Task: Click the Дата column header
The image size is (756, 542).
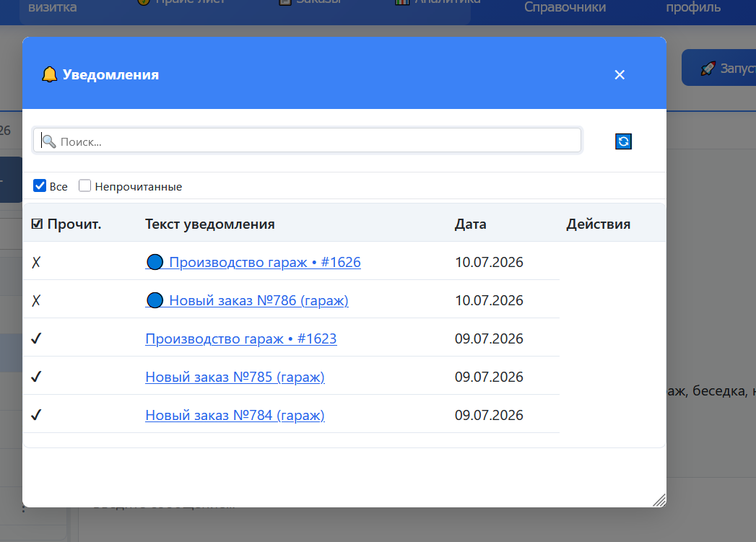Action: pyautogui.click(x=470, y=224)
